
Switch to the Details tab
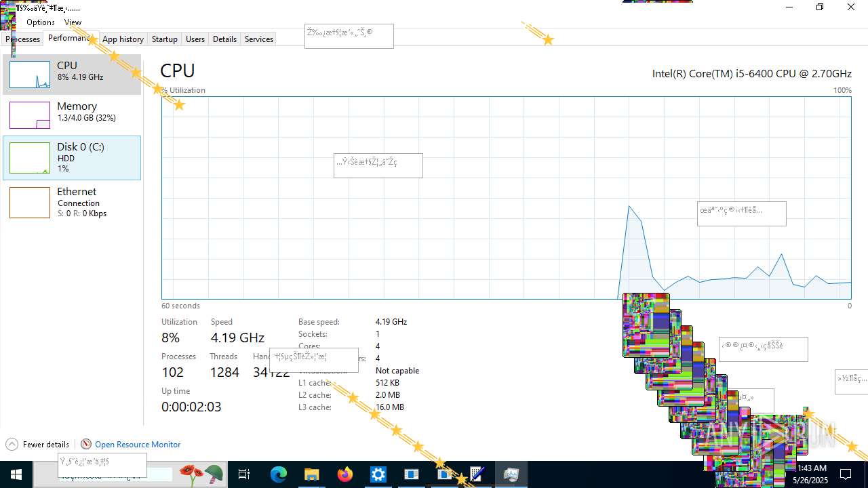pyautogui.click(x=224, y=39)
